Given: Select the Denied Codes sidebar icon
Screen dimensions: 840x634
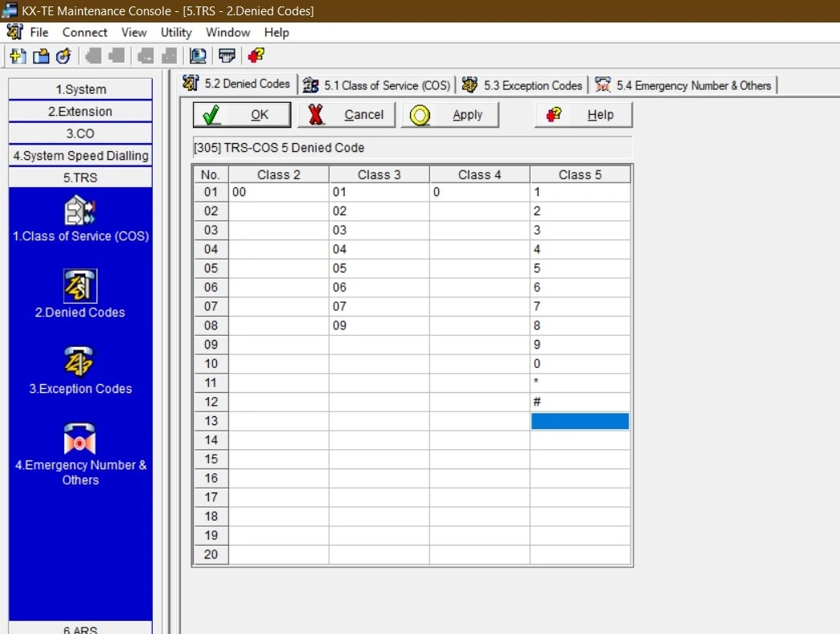Looking at the screenshot, I should point(80,287).
